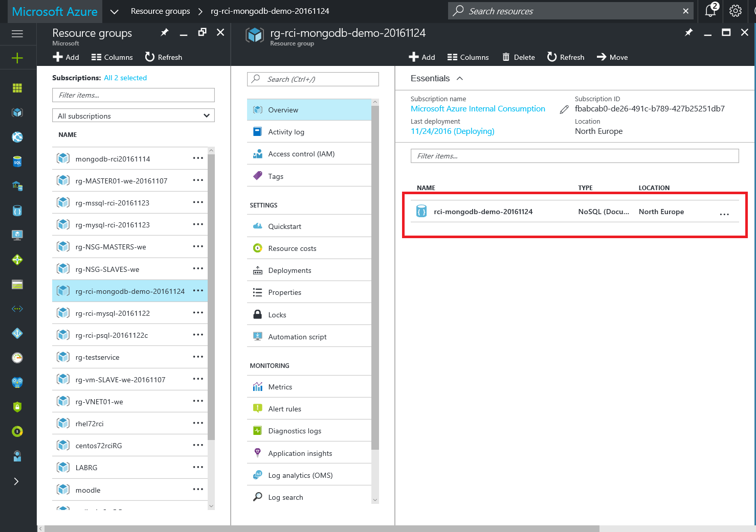Image resolution: width=756 pixels, height=532 pixels.
Task: Focus Filter items field in Resource groups
Action: click(x=134, y=95)
